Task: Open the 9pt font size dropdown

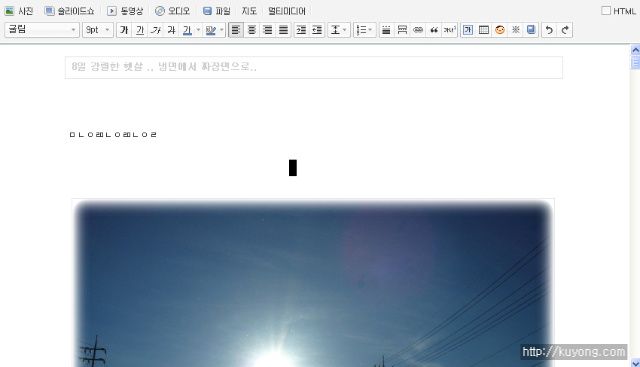Action: (98, 30)
